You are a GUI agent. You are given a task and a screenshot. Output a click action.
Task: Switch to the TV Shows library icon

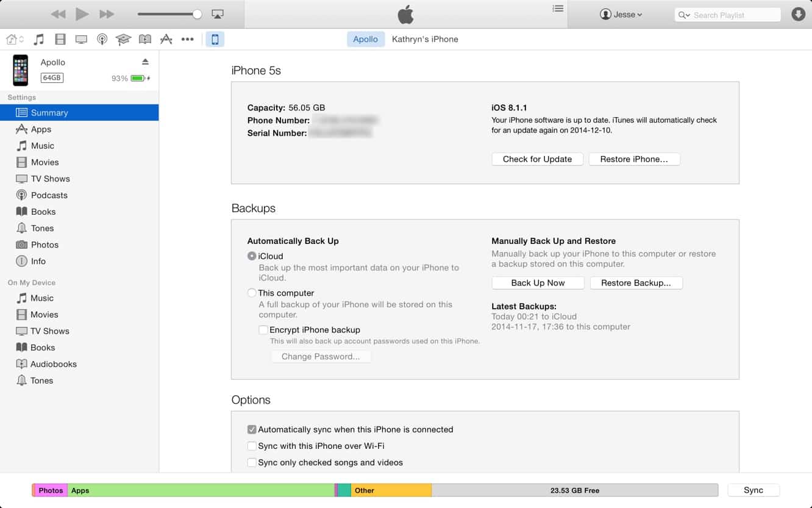click(x=81, y=39)
